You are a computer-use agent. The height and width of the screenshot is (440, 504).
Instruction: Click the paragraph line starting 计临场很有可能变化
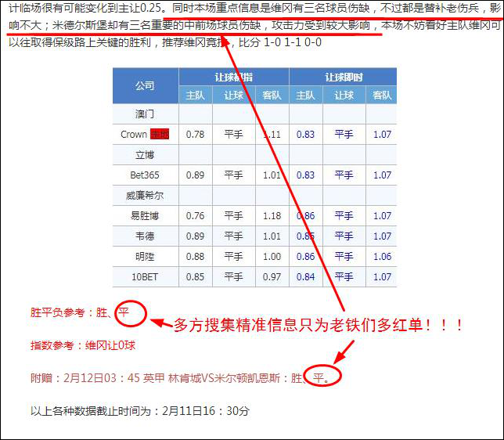(254, 8)
